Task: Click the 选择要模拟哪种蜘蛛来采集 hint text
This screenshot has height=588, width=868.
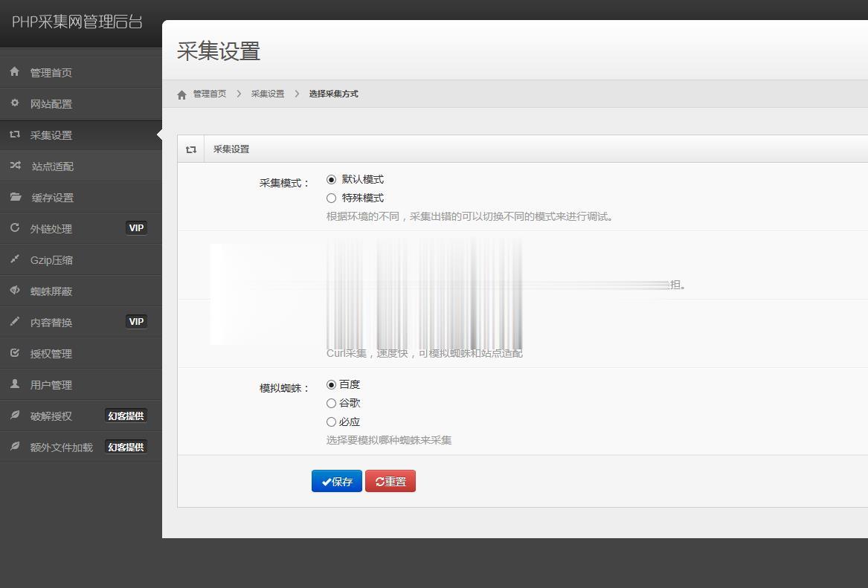Action: click(388, 440)
